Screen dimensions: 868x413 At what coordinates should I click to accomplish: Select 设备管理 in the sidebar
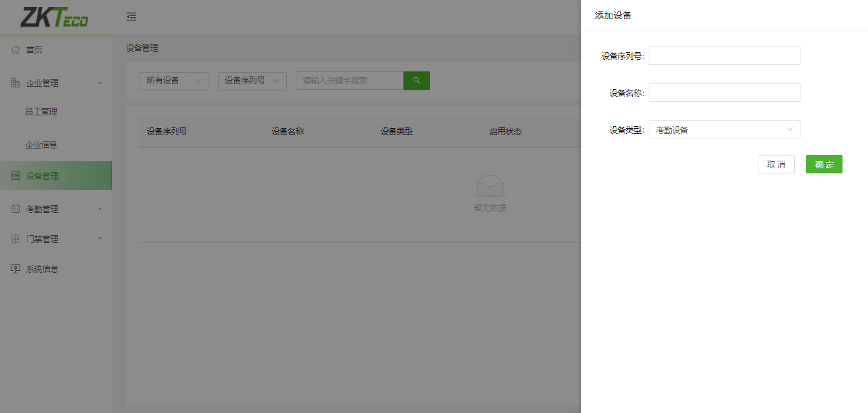coord(56,176)
